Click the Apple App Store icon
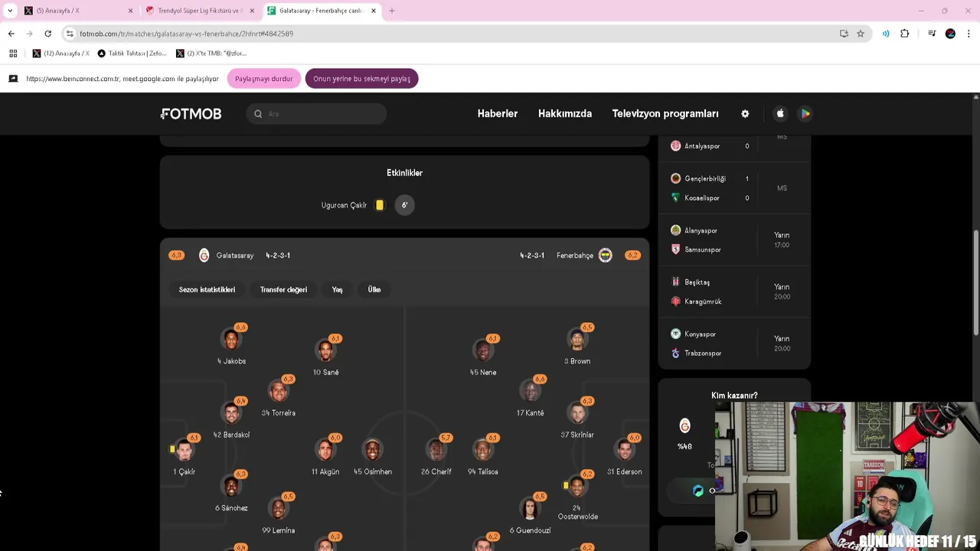Screen dimensions: 980x551 coord(780,113)
